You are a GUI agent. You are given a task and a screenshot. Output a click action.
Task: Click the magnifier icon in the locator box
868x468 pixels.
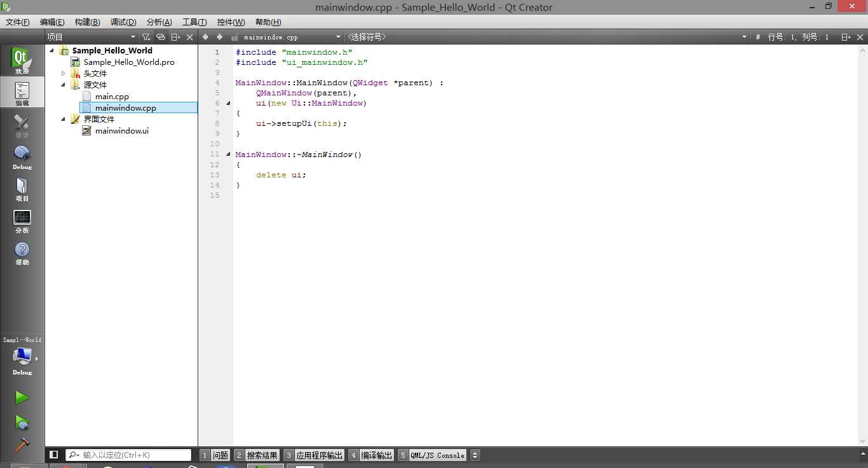coord(74,455)
